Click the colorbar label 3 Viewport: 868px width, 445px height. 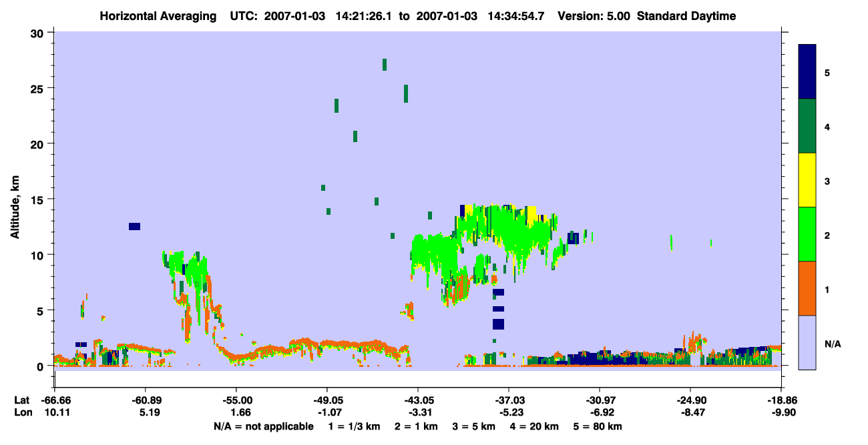(827, 181)
